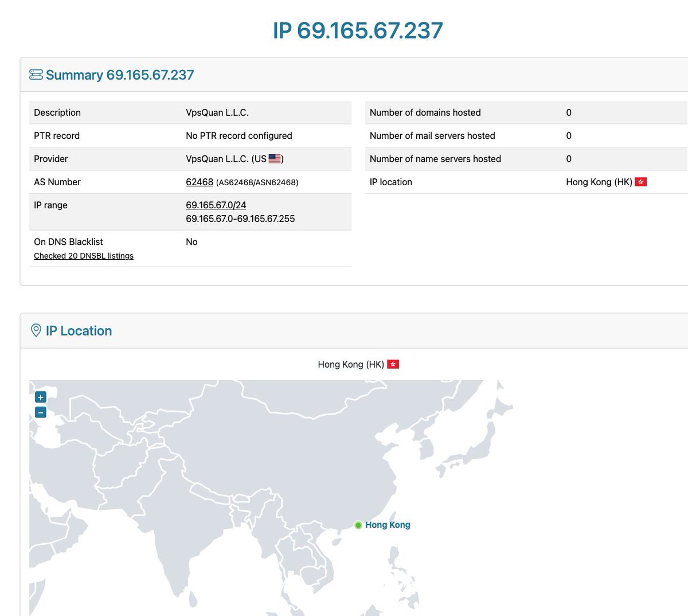Image resolution: width=688 pixels, height=616 pixels.
Task: Click Number of name servers hosted label
Action: [x=435, y=159]
